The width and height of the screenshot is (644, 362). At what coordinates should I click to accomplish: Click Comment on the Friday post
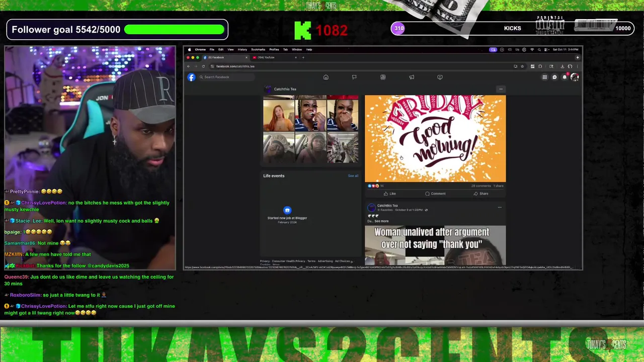point(435,194)
